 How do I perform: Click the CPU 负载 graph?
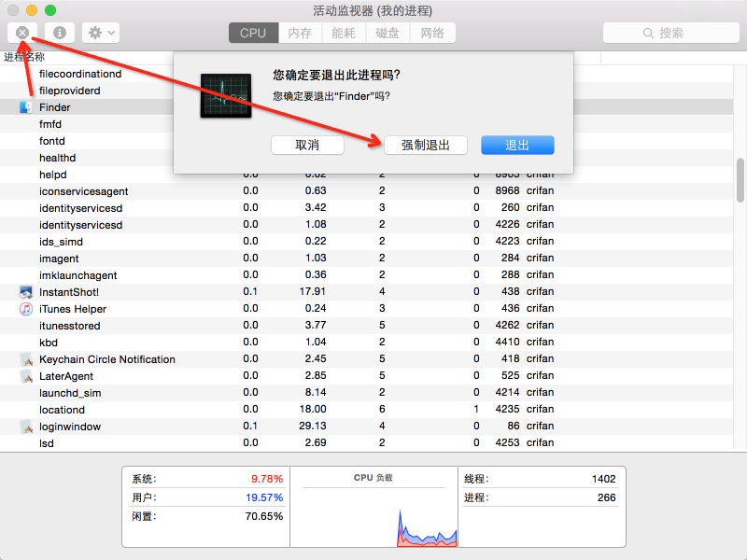pyautogui.click(x=373, y=517)
